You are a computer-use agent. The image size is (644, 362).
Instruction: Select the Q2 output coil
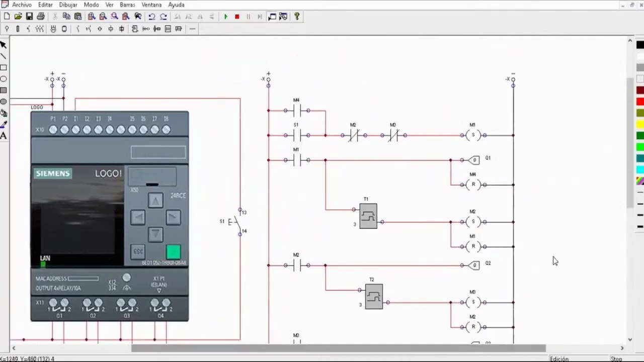[473, 265]
